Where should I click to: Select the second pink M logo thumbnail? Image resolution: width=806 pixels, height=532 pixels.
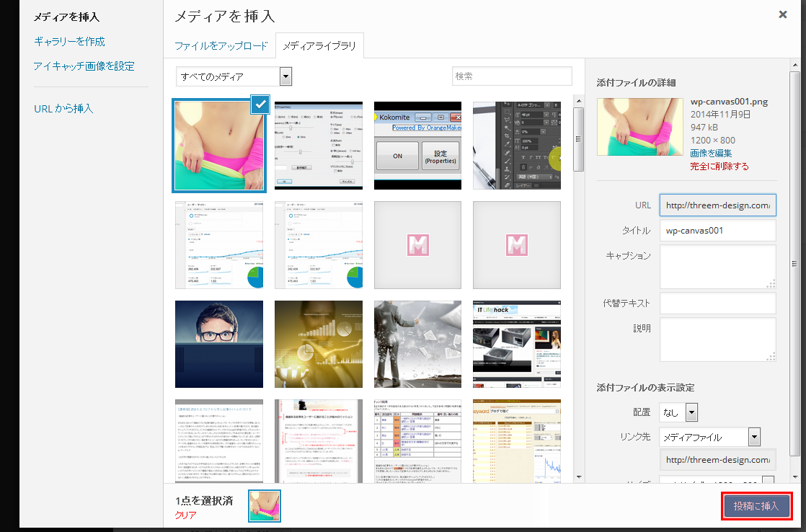pos(517,245)
